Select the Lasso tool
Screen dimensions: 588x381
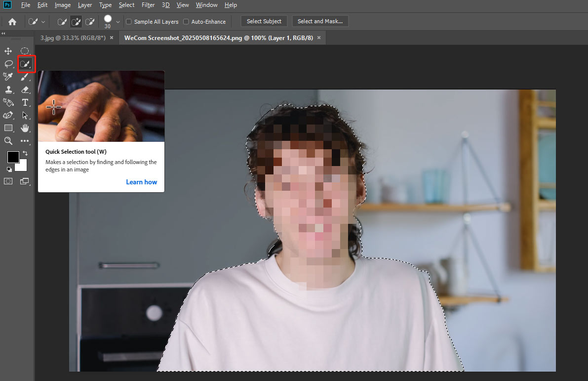[8, 64]
